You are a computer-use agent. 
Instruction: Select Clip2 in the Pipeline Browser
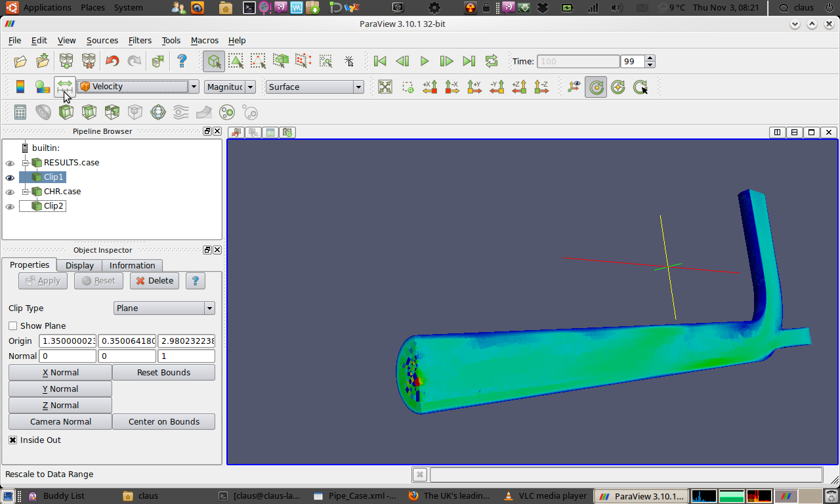[x=53, y=206]
